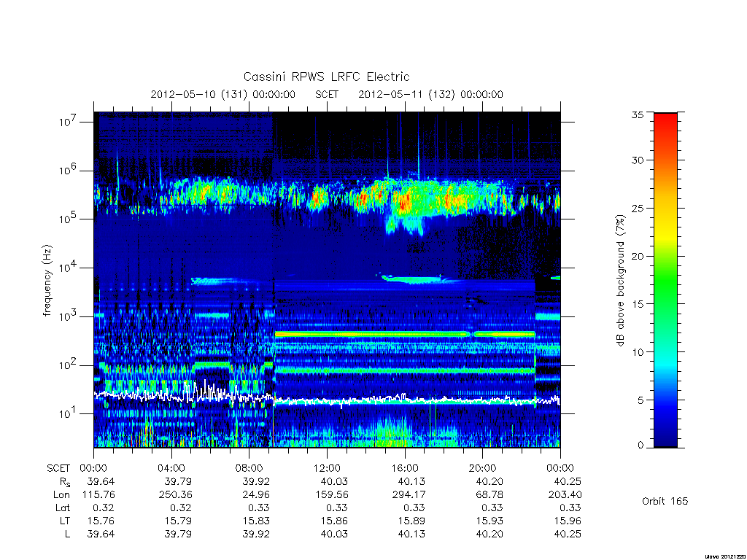Click the red top of the color bar
The image size is (747, 560).
click(665, 120)
